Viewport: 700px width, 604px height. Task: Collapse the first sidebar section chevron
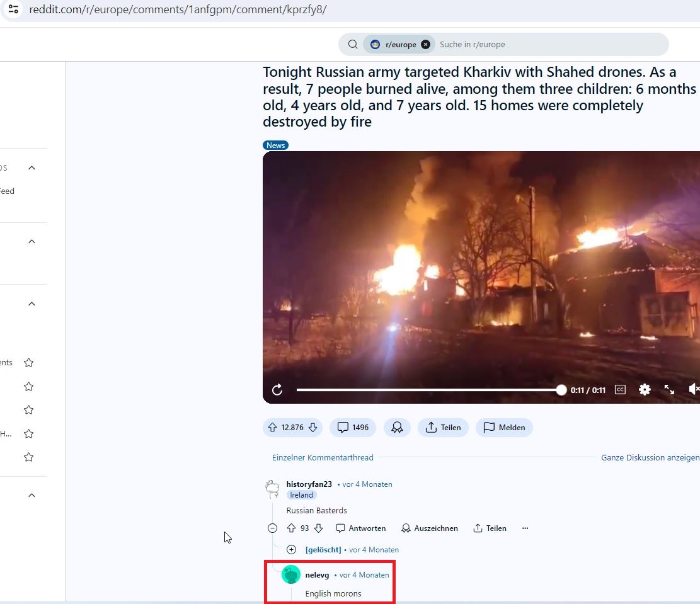pos(32,168)
